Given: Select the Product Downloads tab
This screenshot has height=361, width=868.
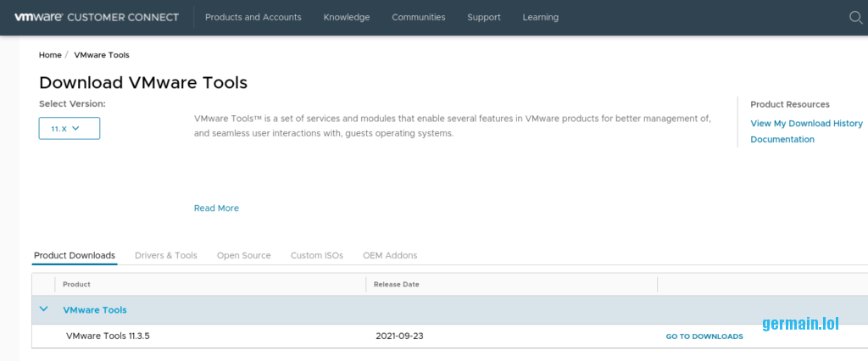Looking at the screenshot, I should tap(75, 255).
